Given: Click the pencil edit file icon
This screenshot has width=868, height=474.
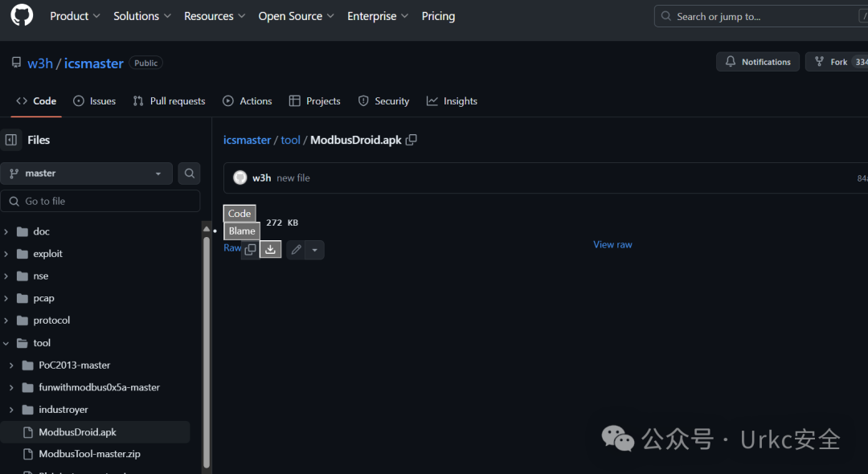Looking at the screenshot, I should pos(296,249).
